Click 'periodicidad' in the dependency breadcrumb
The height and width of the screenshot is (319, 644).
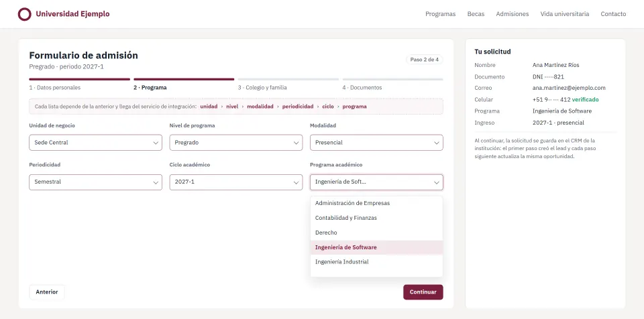coord(298,107)
